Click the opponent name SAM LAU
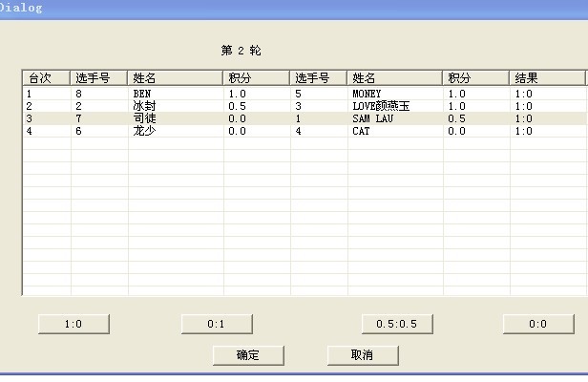588x382 pixels. [x=372, y=118]
